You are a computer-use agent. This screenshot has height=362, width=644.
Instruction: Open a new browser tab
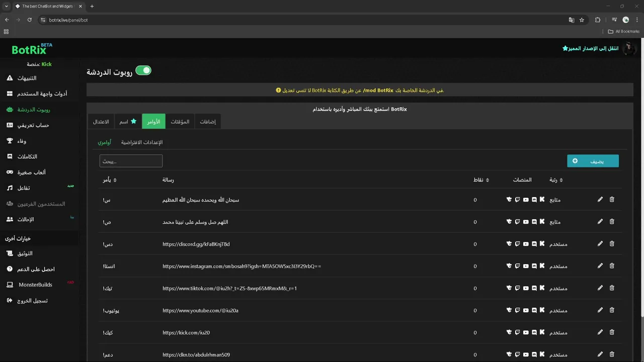[x=92, y=7]
